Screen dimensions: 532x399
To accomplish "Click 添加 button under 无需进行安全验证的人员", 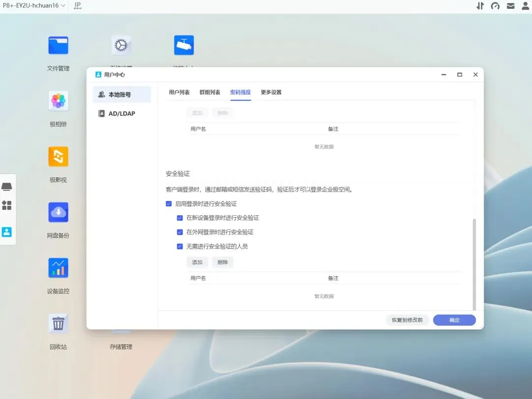I will [x=197, y=262].
